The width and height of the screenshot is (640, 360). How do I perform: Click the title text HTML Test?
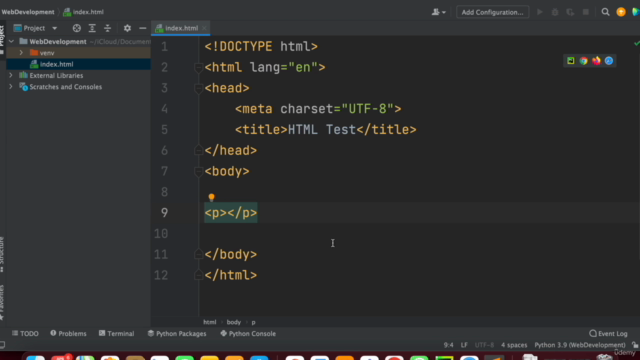tap(322, 130)
